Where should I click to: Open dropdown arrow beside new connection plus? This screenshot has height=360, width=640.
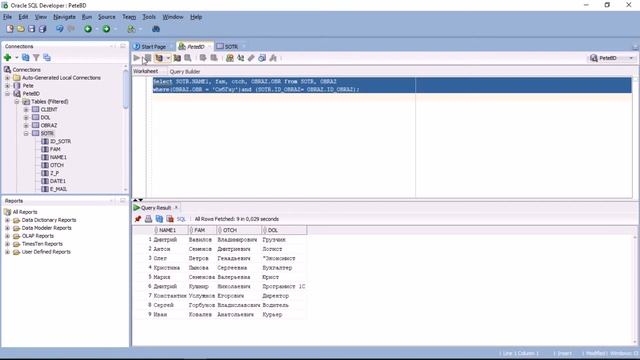(16, 58)
